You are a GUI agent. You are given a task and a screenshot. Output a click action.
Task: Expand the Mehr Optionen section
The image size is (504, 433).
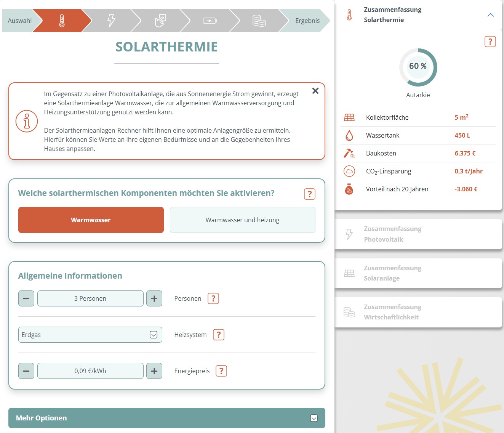(167, 418)
